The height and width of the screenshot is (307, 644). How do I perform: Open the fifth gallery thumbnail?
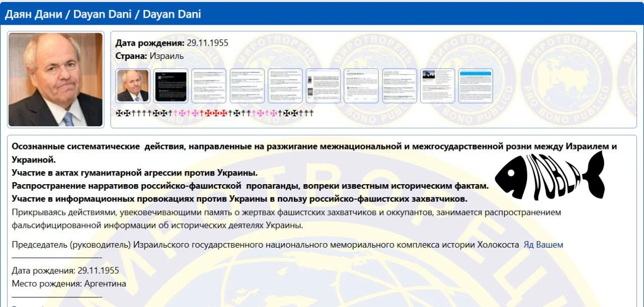(285, 86)
